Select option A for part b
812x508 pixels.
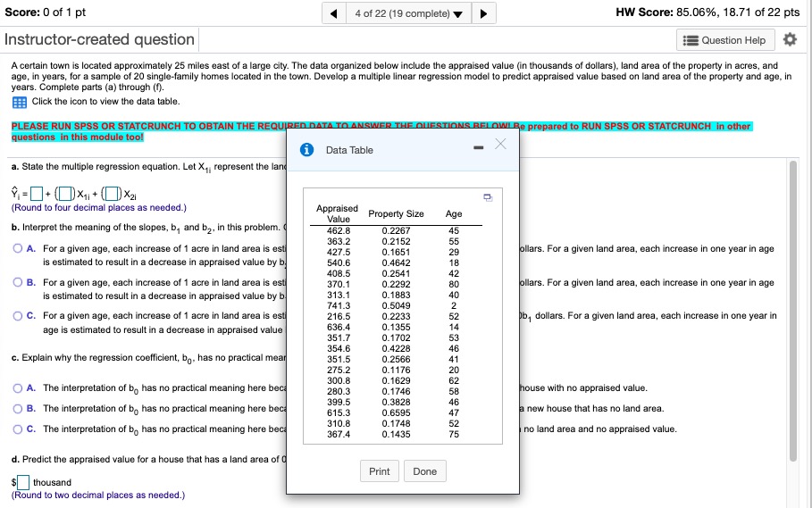point(18,248)
